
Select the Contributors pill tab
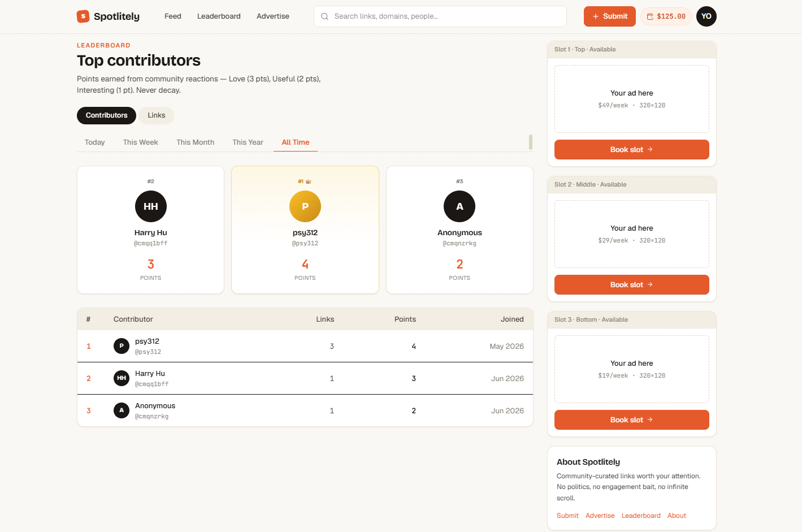pyautogui.click(x=106, y=115)
